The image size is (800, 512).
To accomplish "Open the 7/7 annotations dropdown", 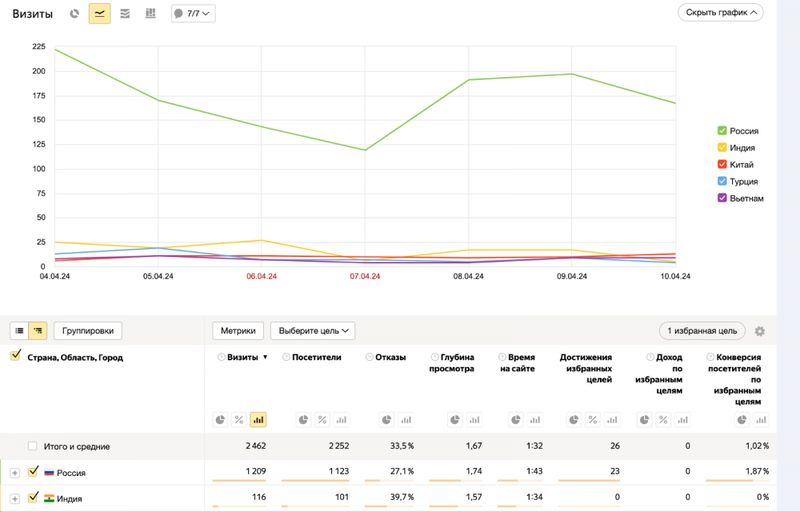I will click(193, 14).
